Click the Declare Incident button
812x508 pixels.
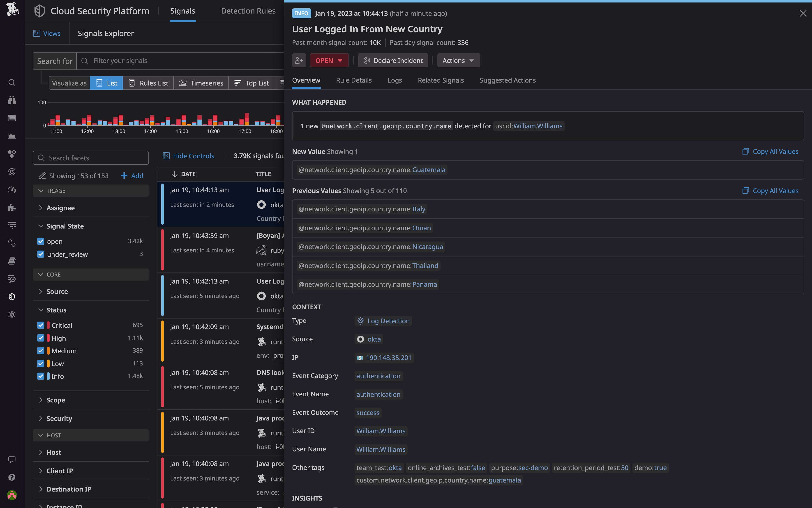[x=393, y=60]
